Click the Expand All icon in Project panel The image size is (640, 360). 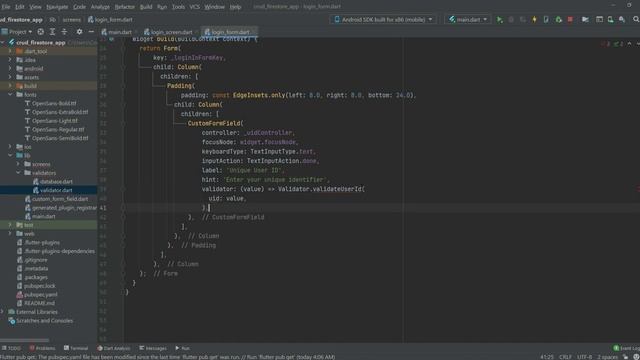pyautogui.click(x=52, y=31)
